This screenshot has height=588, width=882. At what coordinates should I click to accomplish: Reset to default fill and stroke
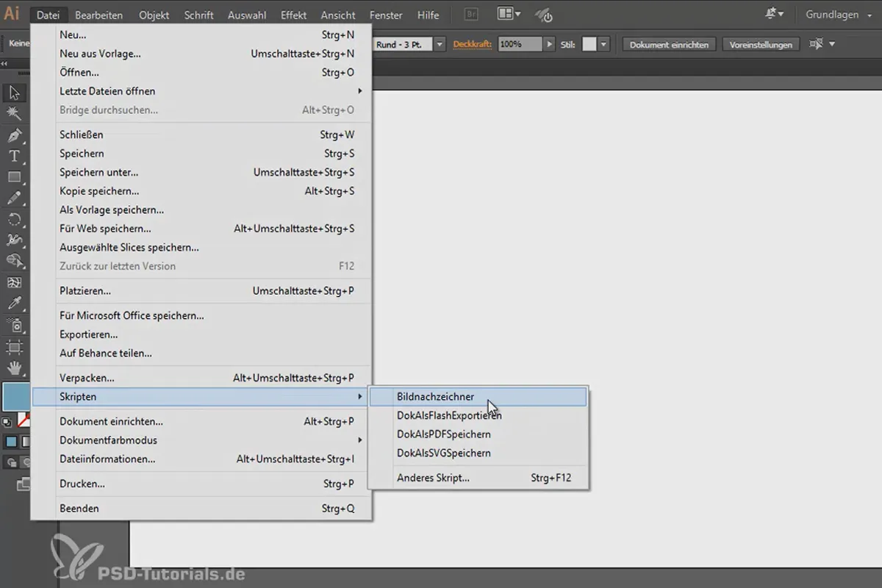tap(7, 422)
